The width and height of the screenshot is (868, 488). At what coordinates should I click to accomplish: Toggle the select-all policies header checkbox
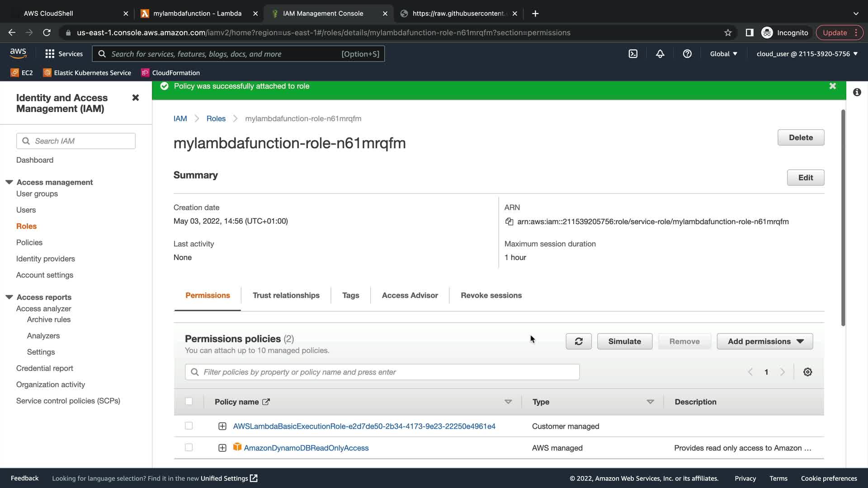point(189,401)
